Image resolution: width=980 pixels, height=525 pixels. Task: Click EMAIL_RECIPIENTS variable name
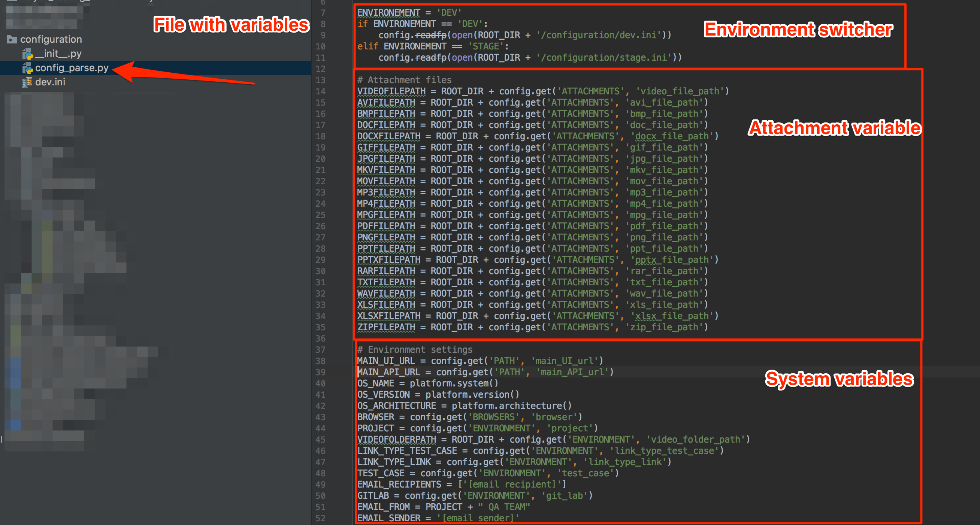(399, 484)
